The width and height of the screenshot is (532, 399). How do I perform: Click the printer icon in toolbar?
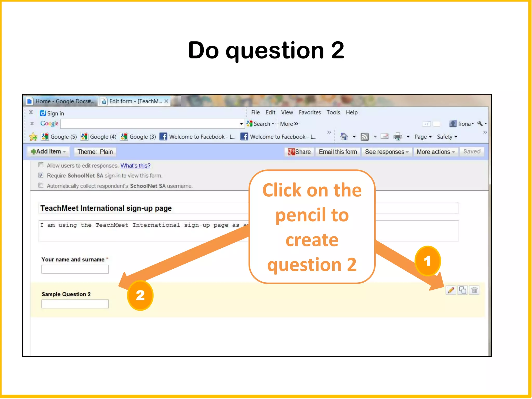point(398,137)
